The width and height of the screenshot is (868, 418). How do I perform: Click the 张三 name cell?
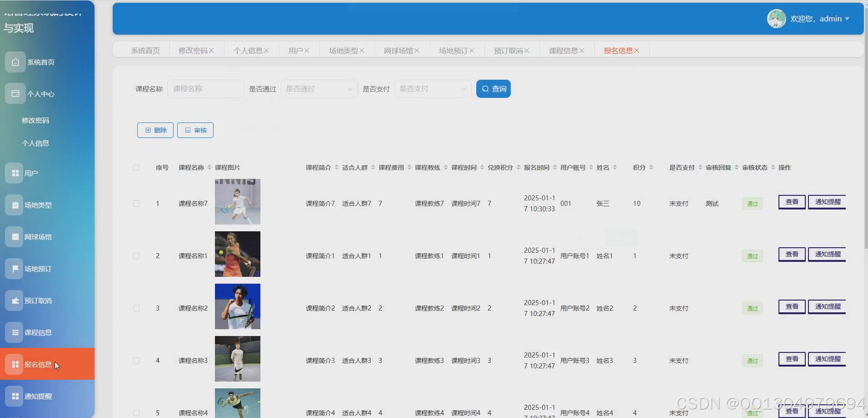(x=603, y=204)
